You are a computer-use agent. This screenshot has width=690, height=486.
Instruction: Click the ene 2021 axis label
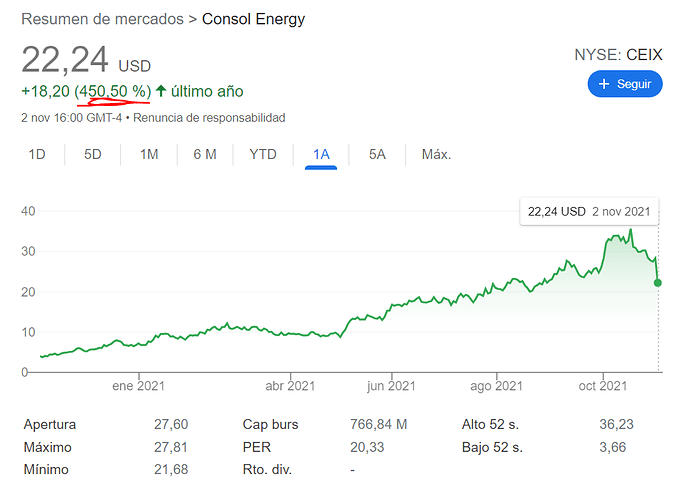tap(138, 386)
